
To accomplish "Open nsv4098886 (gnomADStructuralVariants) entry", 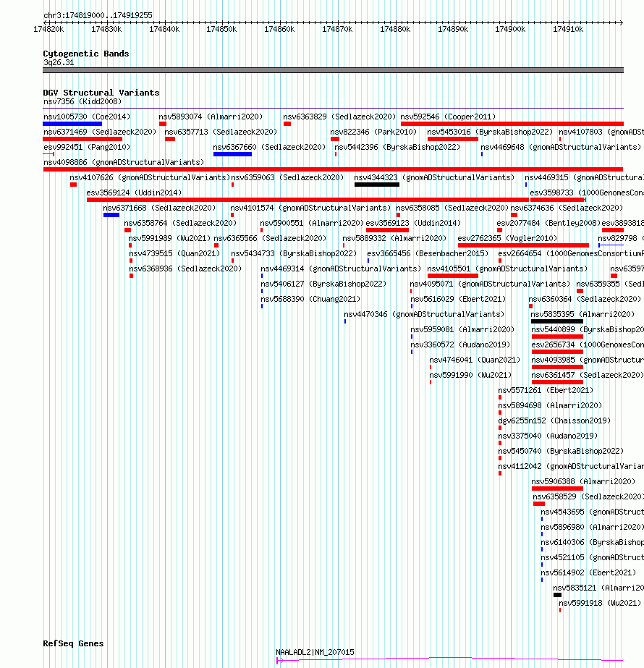I will (x=124, y=162).
